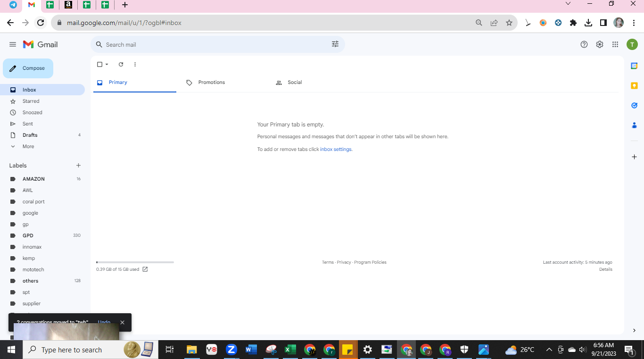Open the Drafts folder

pos(42,135)
